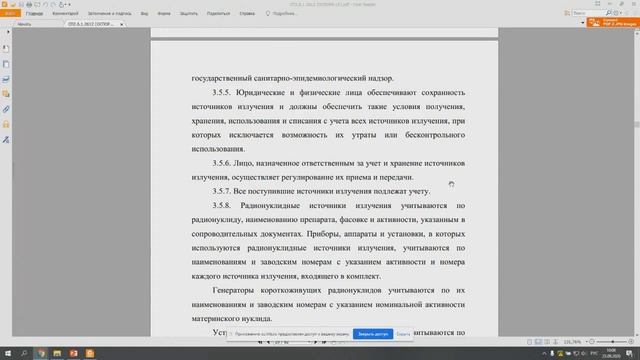This screenshot has height=360, width=640.
Task: Select the hand tool in quick access toolbar
Action: click(61, 4)
